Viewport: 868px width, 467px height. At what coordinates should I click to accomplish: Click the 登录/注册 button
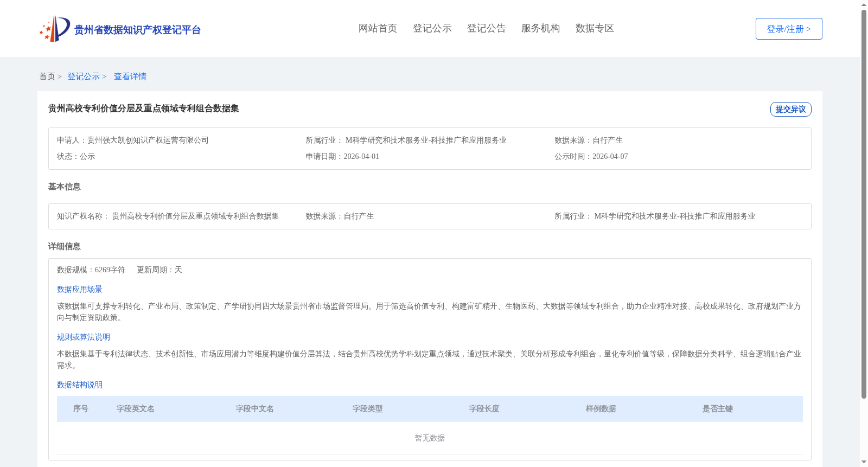point(789,29)
